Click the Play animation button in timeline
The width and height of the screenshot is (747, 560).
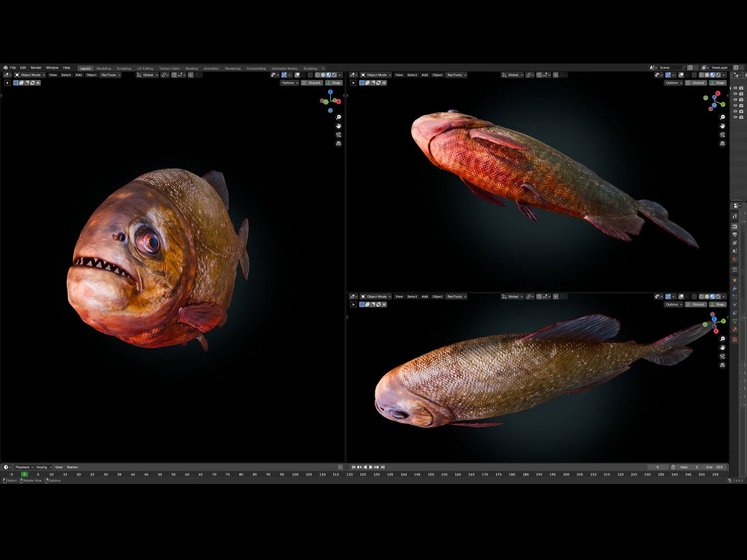(371, 467)
